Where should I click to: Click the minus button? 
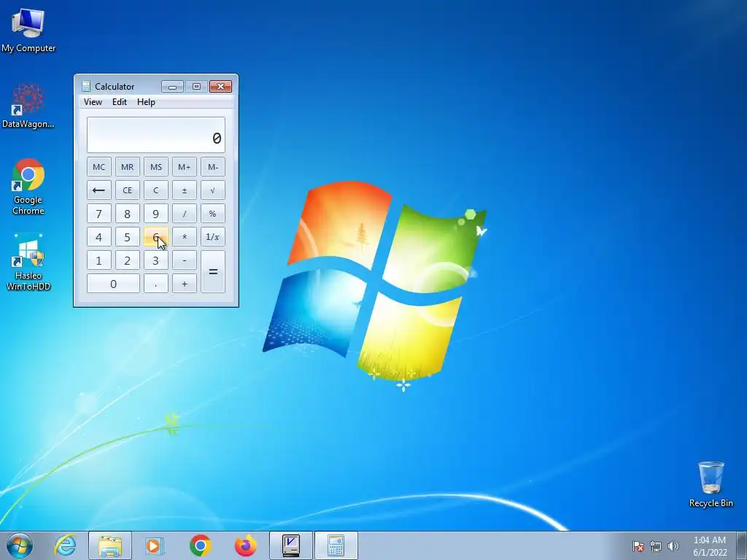click(185, 260)
